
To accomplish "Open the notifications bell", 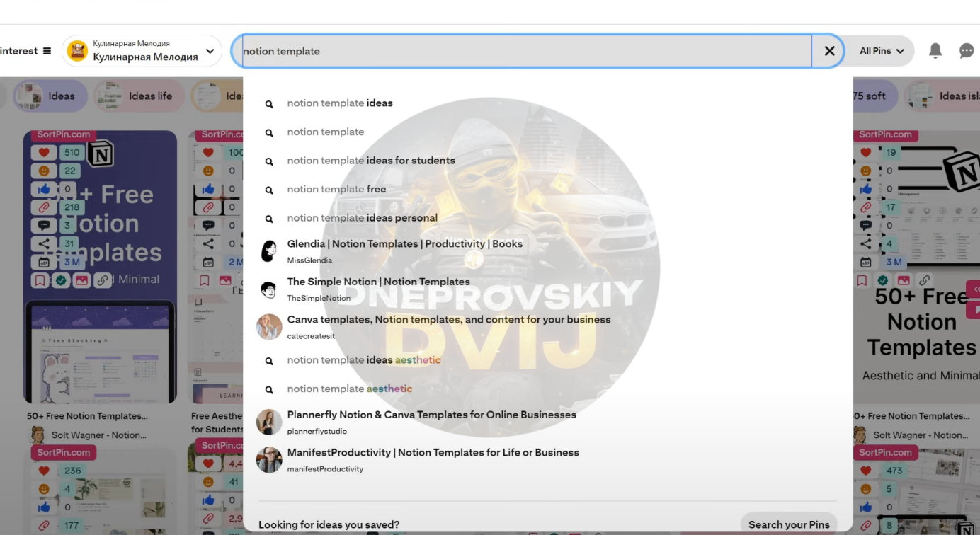I will pyautogui.click(x=935, y=51).
